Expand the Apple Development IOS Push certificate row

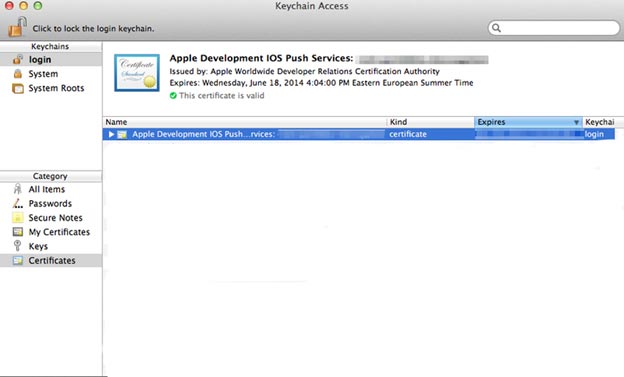pyautogui.click(x=111, y=134)
